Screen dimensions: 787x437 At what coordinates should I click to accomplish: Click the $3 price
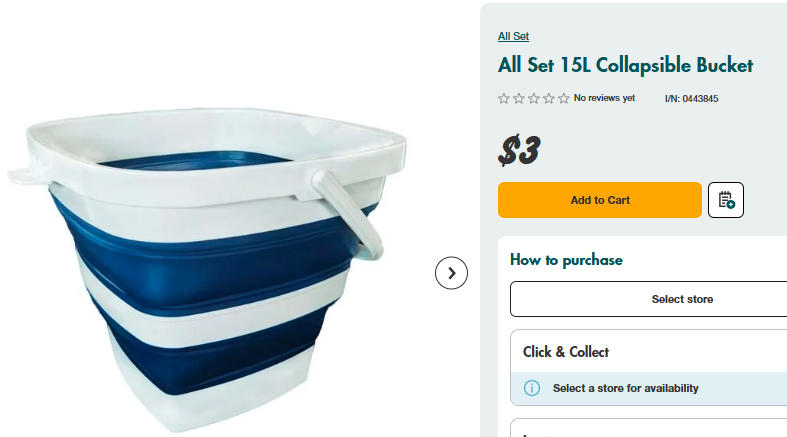pos(519,151)
